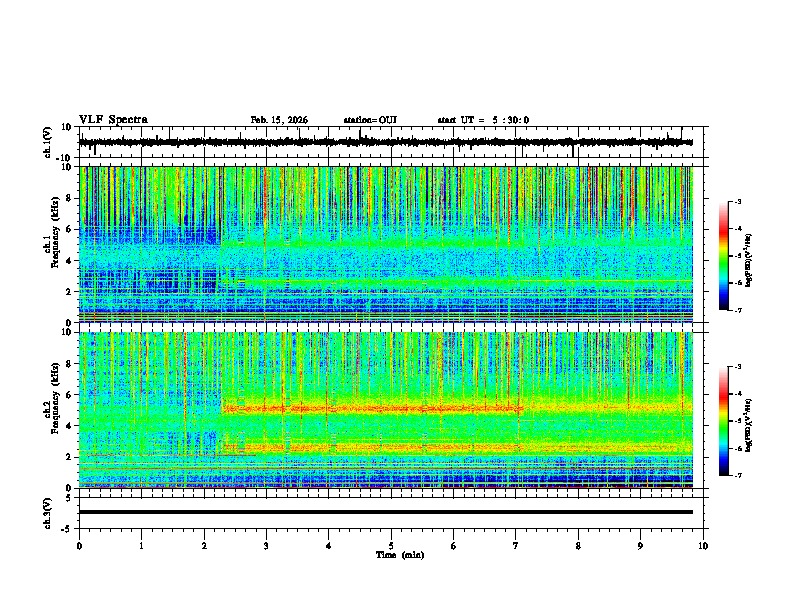Screen dimensions: 792x612
Task: Click the ch.2 "Frequency (kHz)" axis label
Action: pos(56,398)
